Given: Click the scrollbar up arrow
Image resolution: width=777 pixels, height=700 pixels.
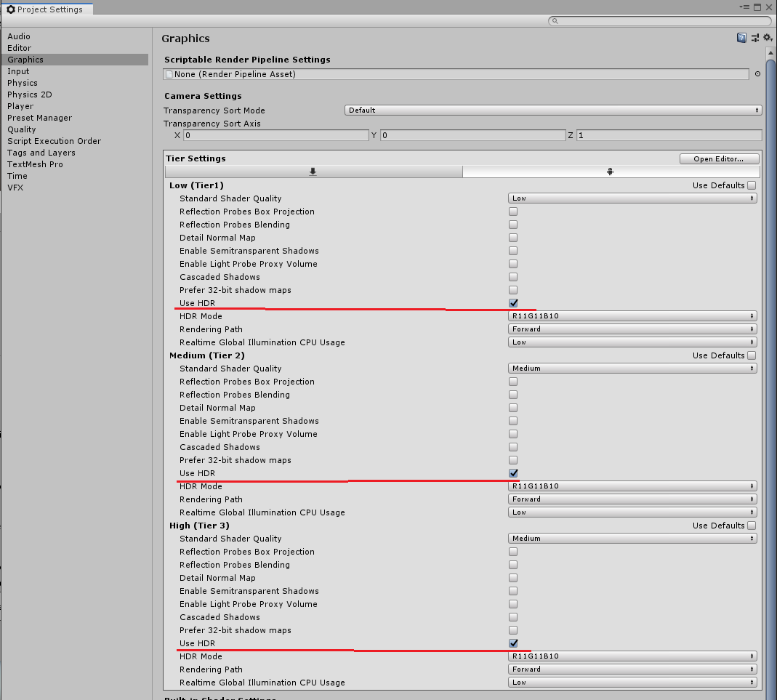Looking at the screenshot, I should click(x=770, y=52).
